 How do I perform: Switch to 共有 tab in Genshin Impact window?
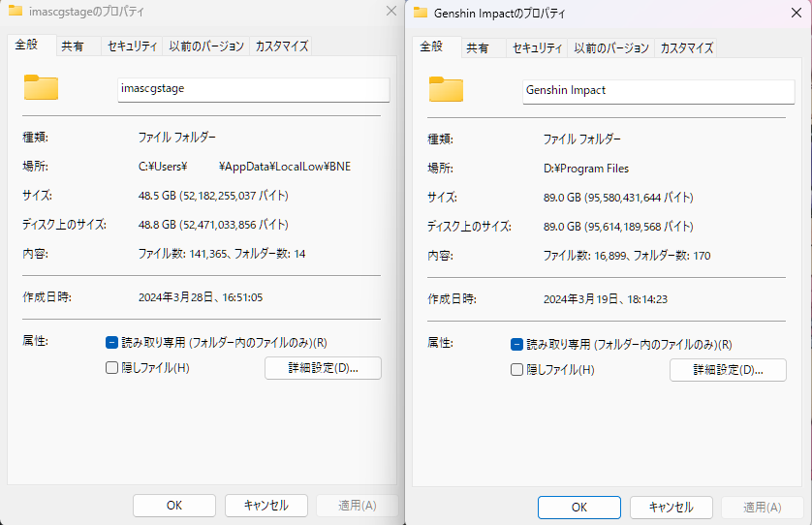click(x=484, y=48)
